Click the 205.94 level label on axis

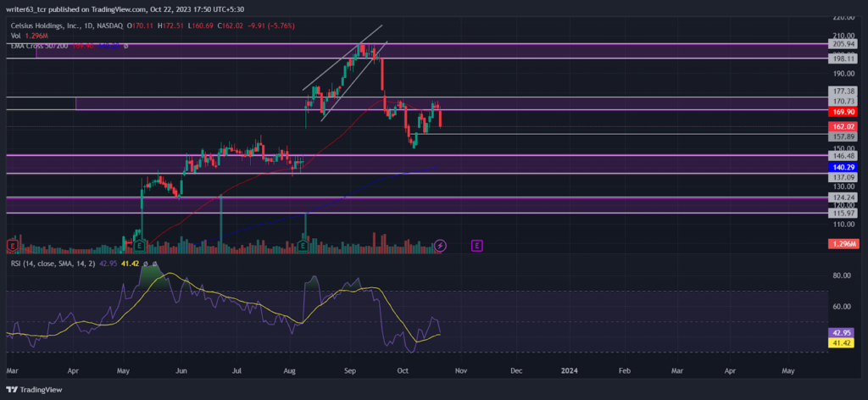click(x=843, y=44)
